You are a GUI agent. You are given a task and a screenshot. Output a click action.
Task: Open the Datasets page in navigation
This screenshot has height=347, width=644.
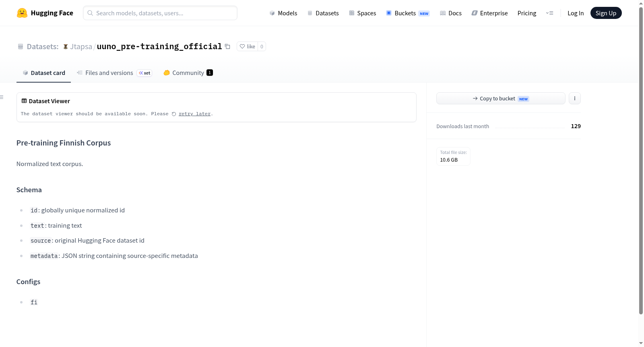[x=323, y=13]
